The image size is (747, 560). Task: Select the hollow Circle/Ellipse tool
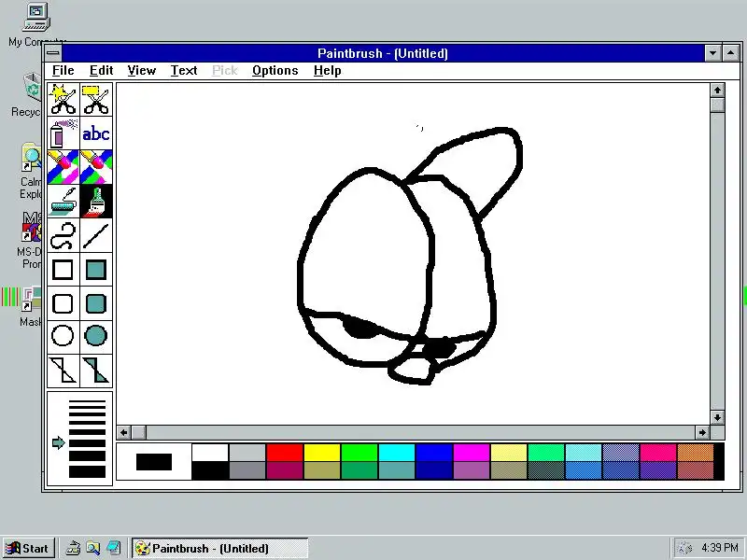[x=63, y=336]
